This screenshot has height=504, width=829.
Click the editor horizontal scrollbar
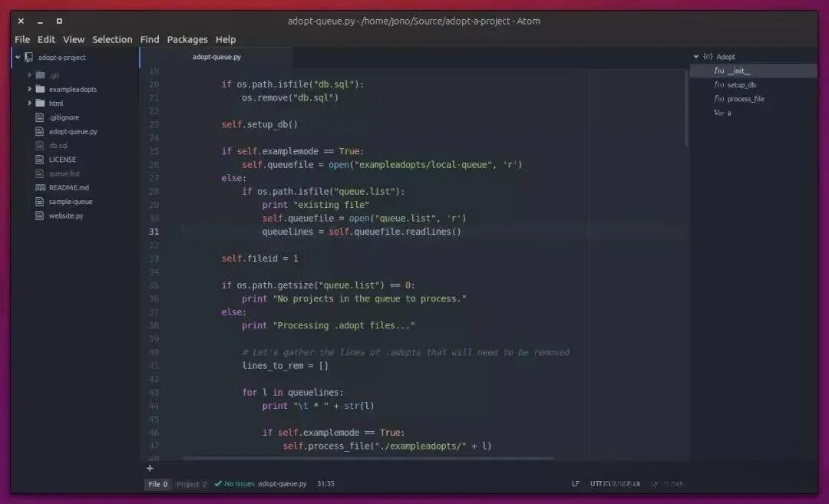coord(368,458)
